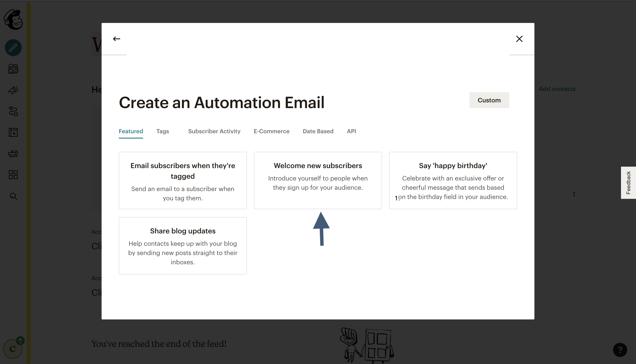Open the Create pencil icon

[13, 47]
